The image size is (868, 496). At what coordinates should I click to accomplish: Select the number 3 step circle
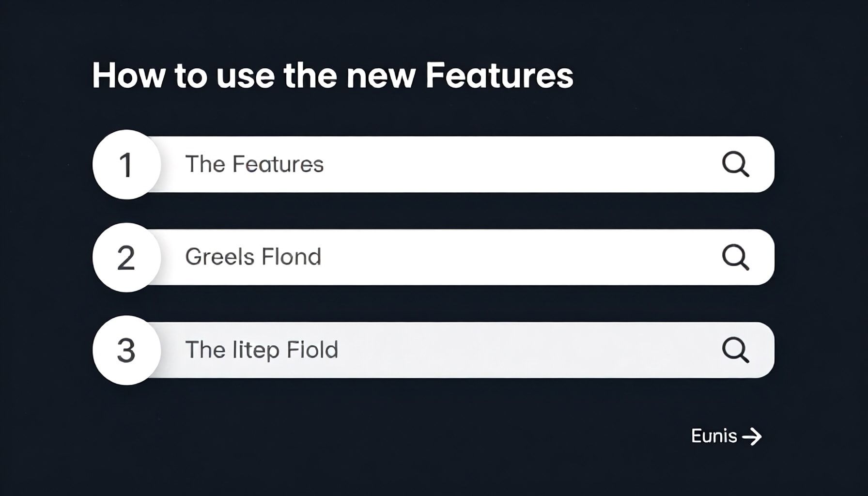(126, 350)
